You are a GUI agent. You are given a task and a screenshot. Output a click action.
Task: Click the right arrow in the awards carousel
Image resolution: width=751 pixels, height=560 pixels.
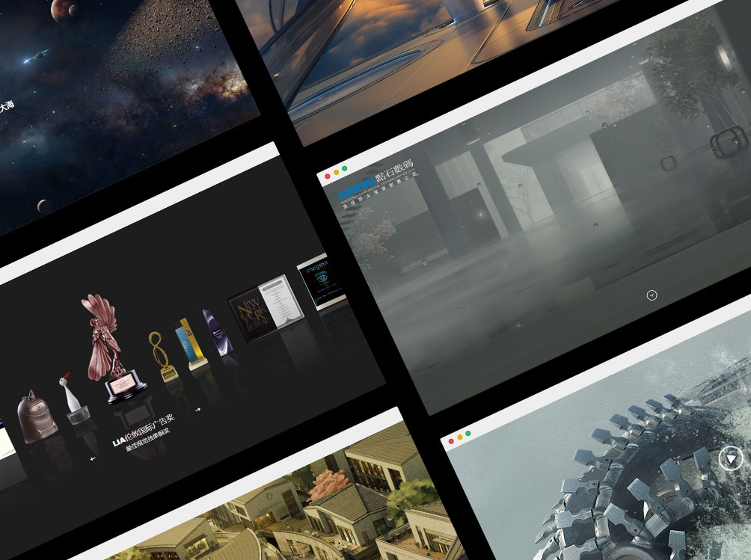pyautogui.click(x=198, y=409)
